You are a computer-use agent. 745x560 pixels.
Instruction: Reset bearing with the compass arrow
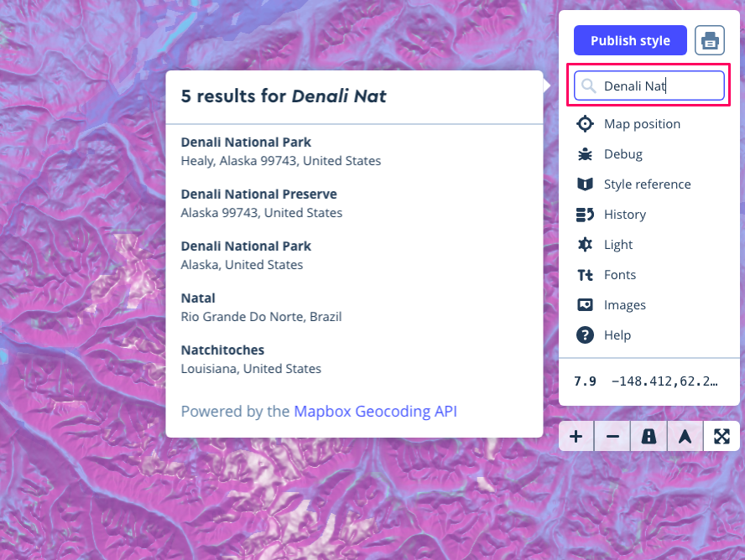(x=685, y=436)
